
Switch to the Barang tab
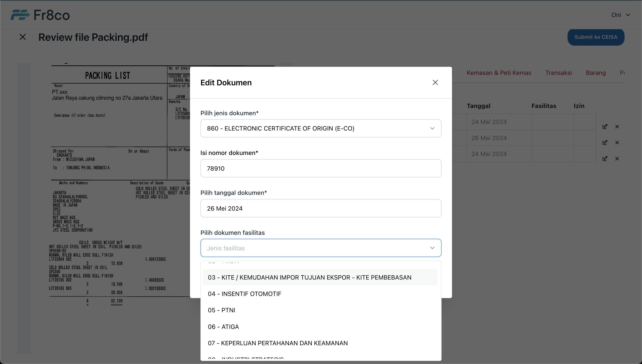pos(596,72)
